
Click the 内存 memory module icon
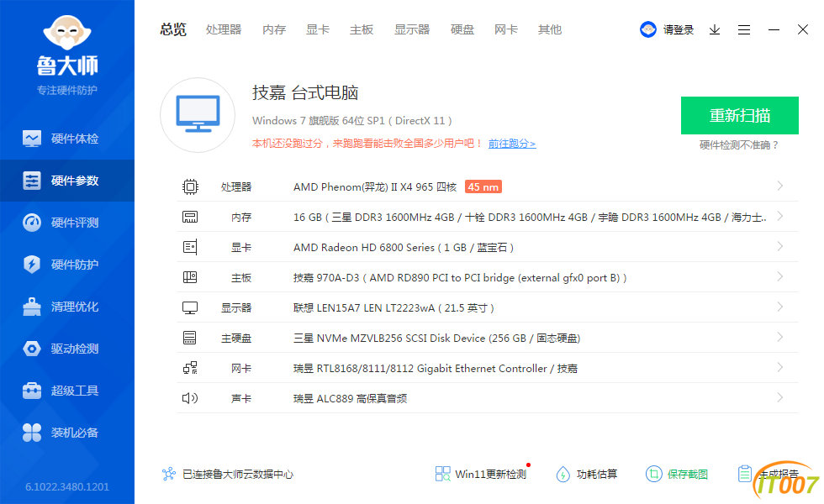tap(190, 217)
